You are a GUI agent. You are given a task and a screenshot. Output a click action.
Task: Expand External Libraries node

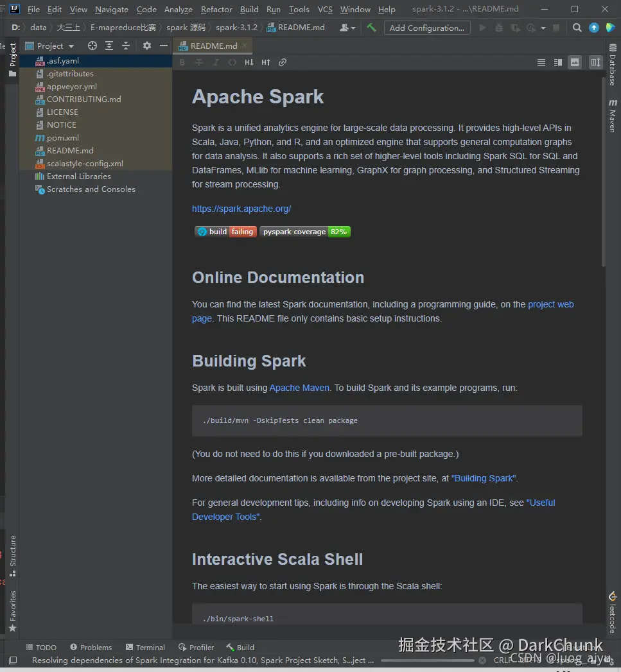96,177
